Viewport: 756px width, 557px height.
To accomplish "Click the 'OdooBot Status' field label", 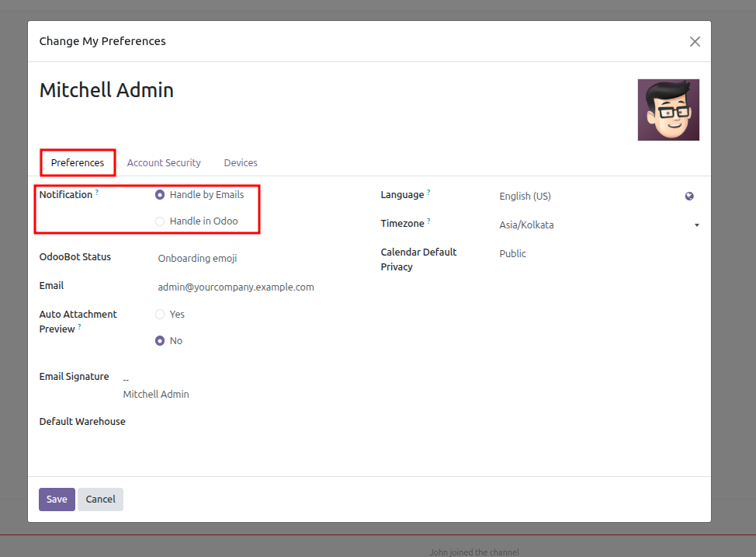I will pos(75,257).
